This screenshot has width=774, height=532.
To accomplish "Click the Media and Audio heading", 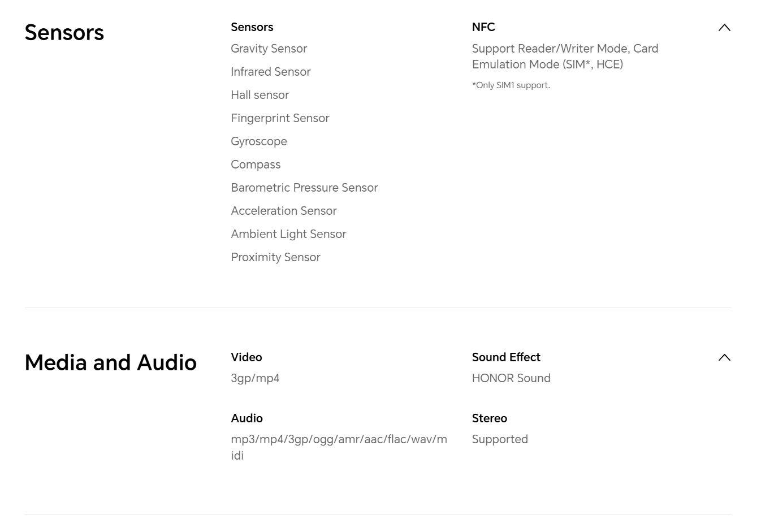I will point(110,363).
